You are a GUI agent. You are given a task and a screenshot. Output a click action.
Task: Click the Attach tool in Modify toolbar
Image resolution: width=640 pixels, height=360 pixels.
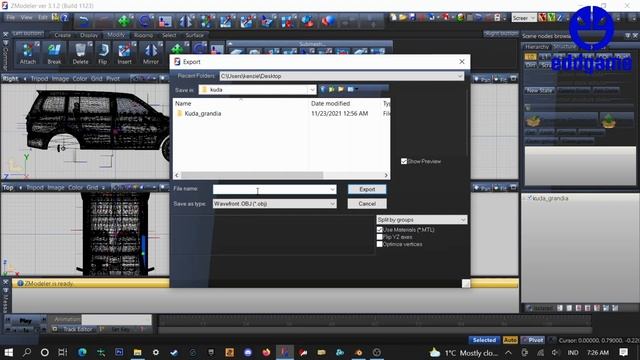pyautogui.click(x=28, y=53)
